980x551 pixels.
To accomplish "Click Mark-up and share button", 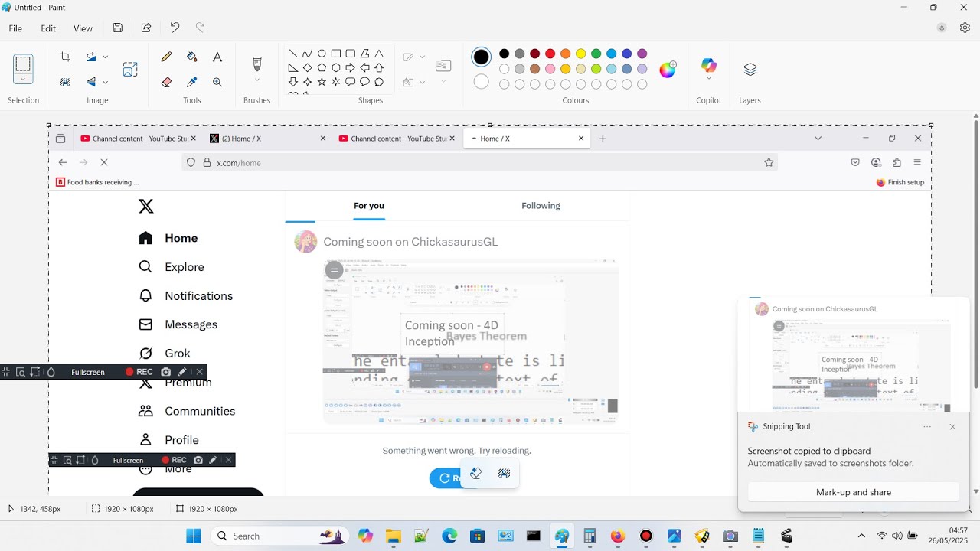I will pos(853,492).
